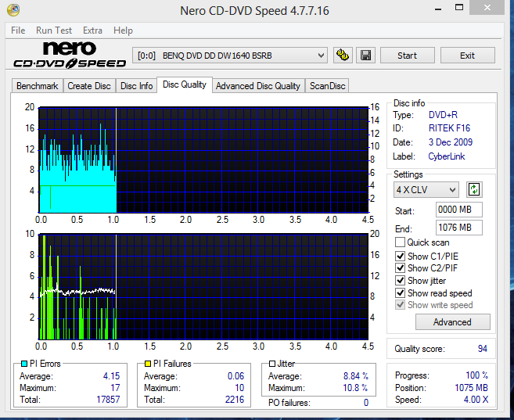Click the greyed Show write speed checkbox
The height and width of the screenshot is (420, 514).
(x=400, y=305)
